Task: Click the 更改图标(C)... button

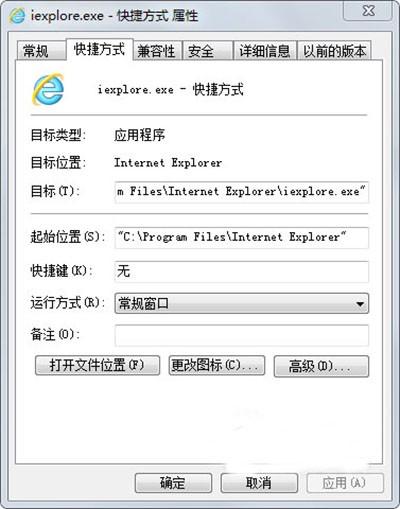Action: [217, 366]
